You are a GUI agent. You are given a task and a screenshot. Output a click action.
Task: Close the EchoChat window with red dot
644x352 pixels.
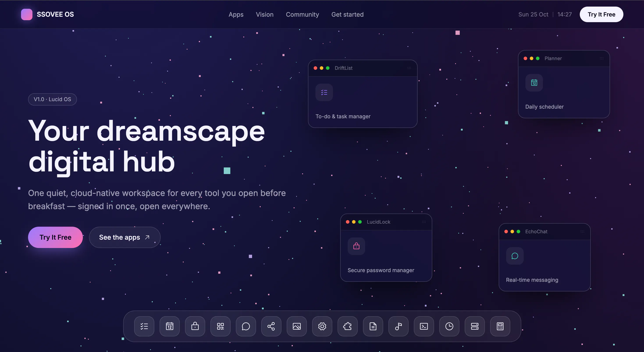[506, 232]
